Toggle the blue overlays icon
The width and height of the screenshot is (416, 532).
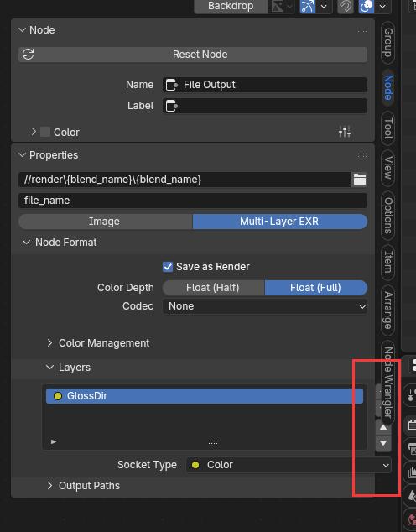[367, 6]
